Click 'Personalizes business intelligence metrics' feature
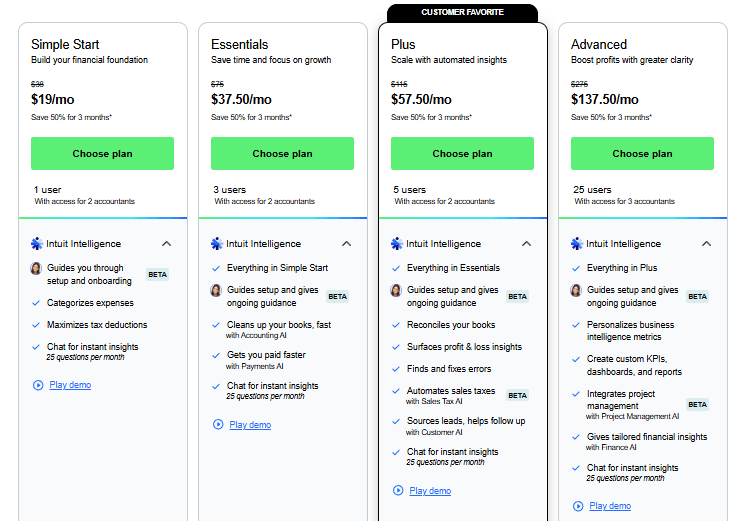744x521 pixels. point(630,331)
